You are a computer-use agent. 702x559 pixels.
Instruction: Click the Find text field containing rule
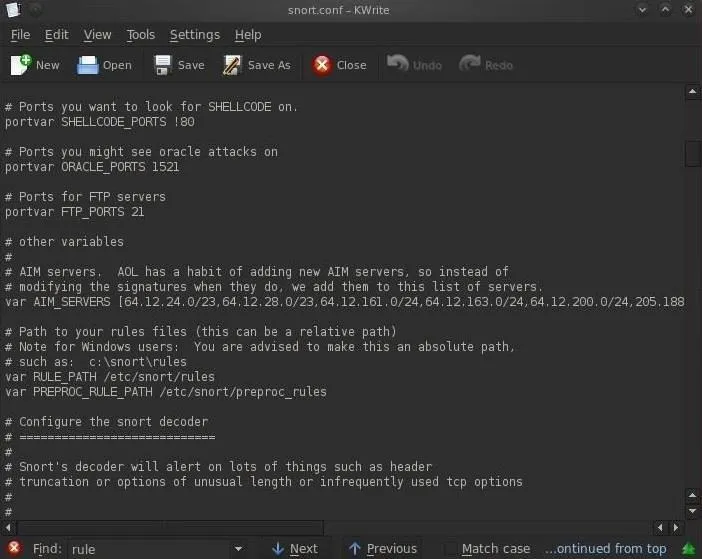point(150,549)
